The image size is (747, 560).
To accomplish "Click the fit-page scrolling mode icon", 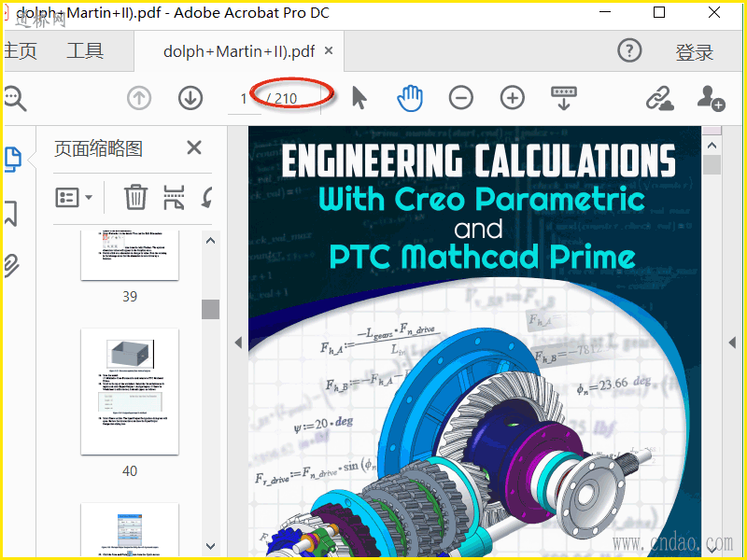I will [564, 98].
